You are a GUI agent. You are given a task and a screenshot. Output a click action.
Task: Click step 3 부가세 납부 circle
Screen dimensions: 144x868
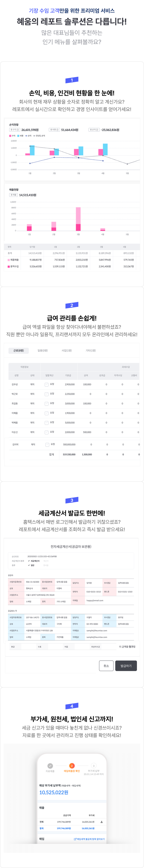click(x=94, y=766)
